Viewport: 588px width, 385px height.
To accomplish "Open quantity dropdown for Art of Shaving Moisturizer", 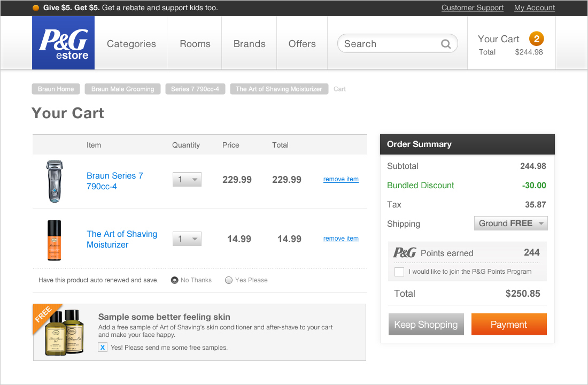I will pos(187,238).
